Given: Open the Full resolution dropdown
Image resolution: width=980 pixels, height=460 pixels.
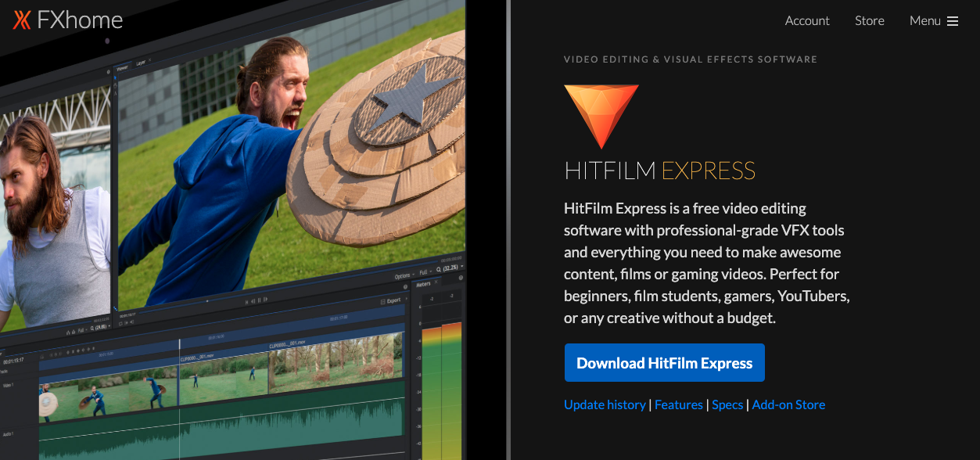Looking at the screenshot, I should [x=425, y=272].
